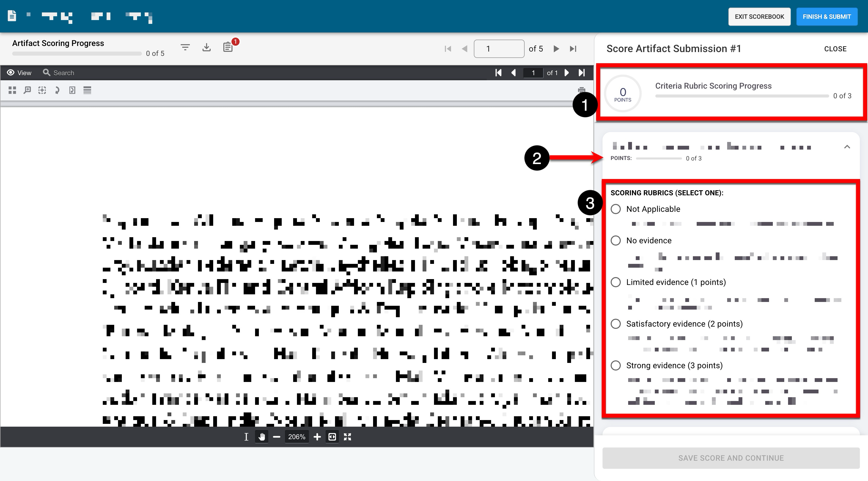Choose Satisfactory evidence (2 points)
This screenshot has height=481, width=868.
616,324
